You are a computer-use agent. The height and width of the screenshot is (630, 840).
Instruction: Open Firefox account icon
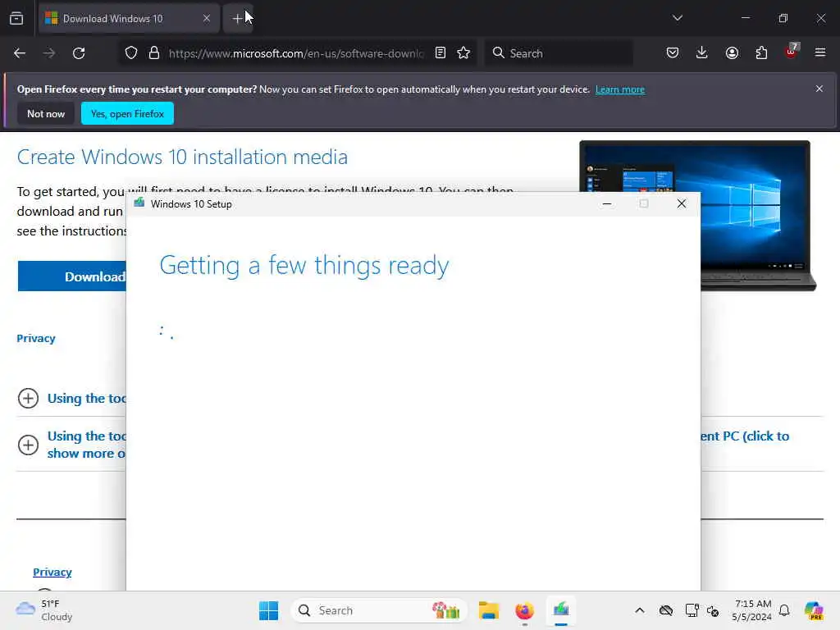732,52
